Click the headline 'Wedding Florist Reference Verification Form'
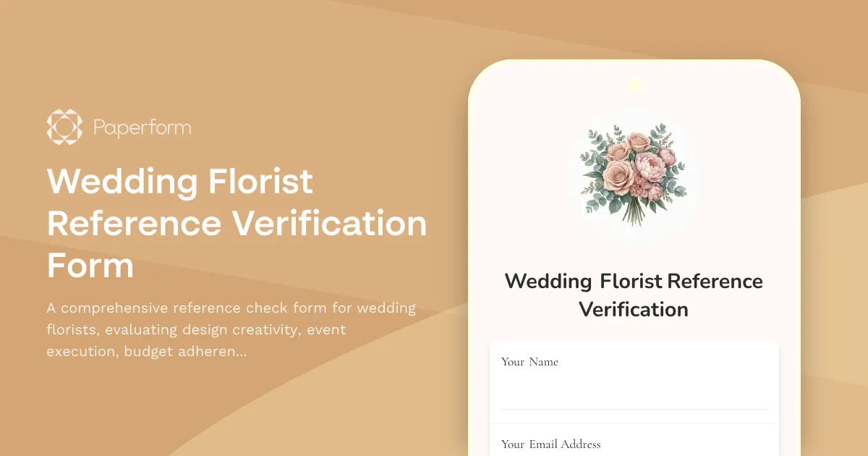The width and height of the screenshot is (868, 456). click(237, 224)
